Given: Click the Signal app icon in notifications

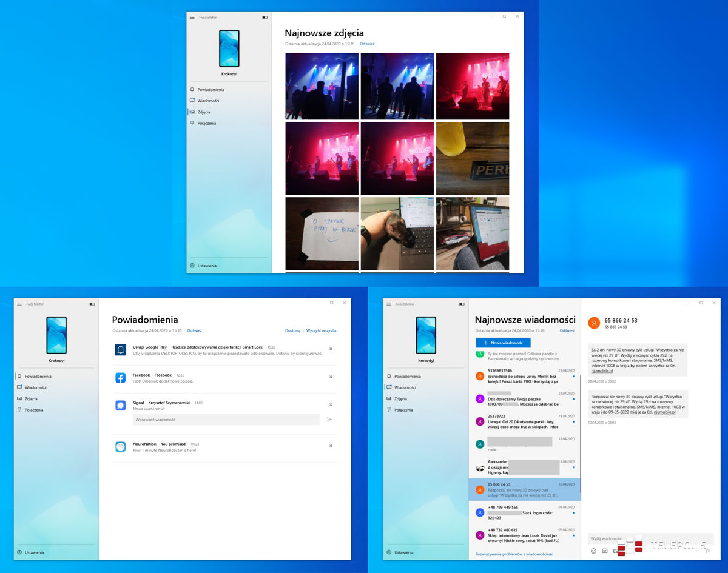Looking at the screenshot, I should pyautogui.click(x=121, y=405).
